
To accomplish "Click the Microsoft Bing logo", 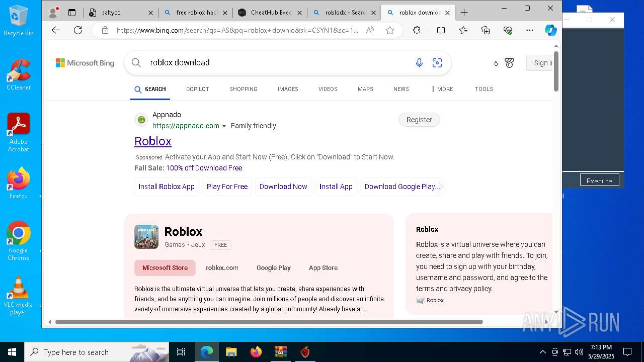I will (x=85, y=63).
